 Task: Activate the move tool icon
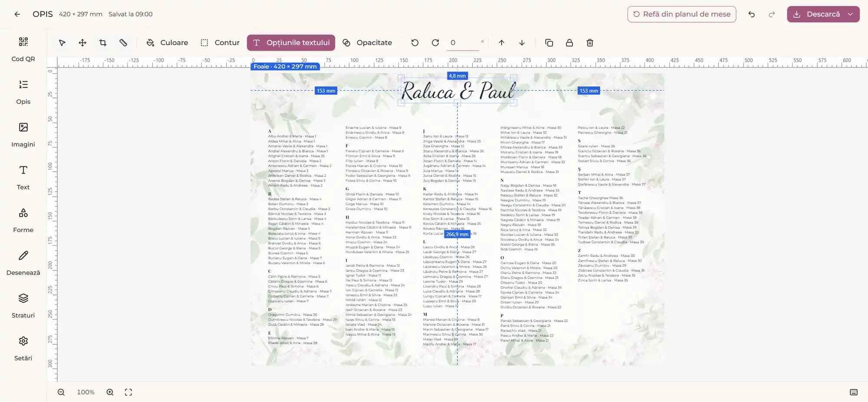82,42
